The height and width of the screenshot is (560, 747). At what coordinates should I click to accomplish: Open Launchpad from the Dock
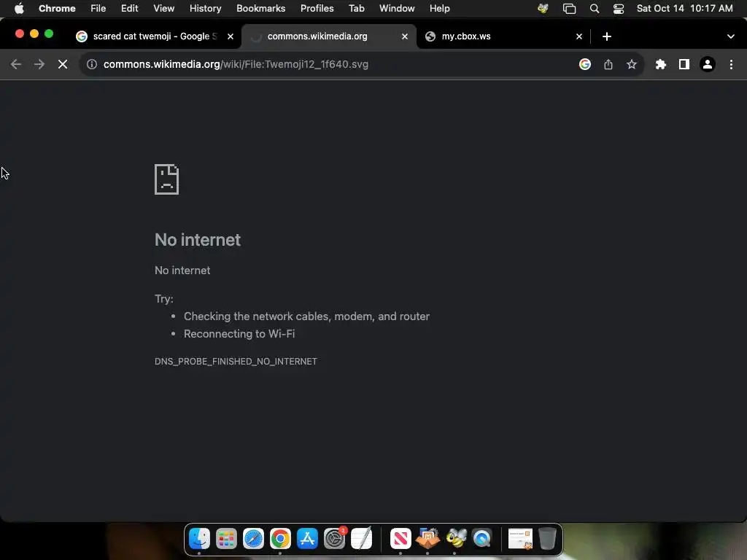point(226,539)
